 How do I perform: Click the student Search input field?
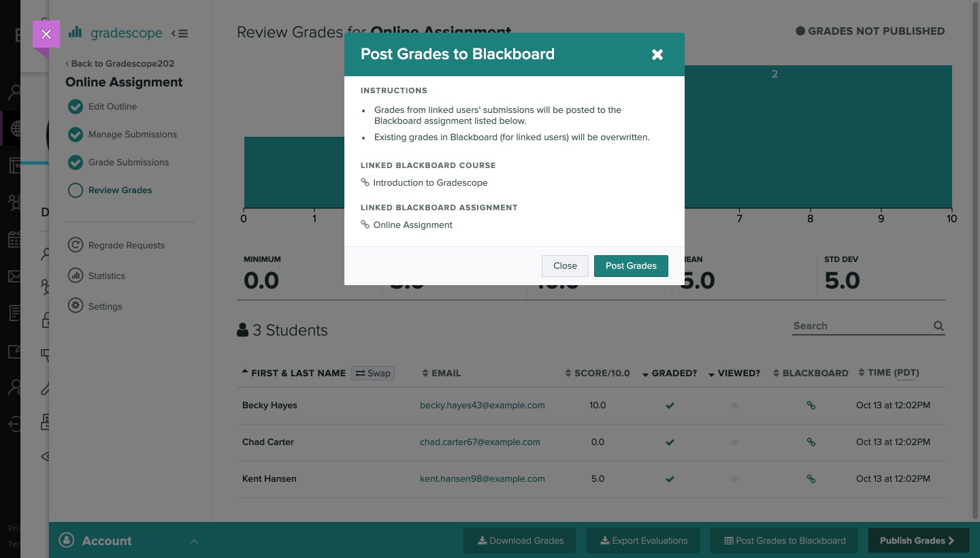pyautogui.click(x=861, y=326)
